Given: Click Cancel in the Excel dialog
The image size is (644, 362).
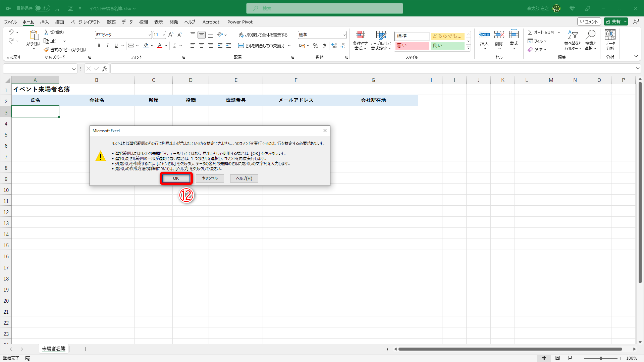Looking at the screenshot, I should pos(210,178).
